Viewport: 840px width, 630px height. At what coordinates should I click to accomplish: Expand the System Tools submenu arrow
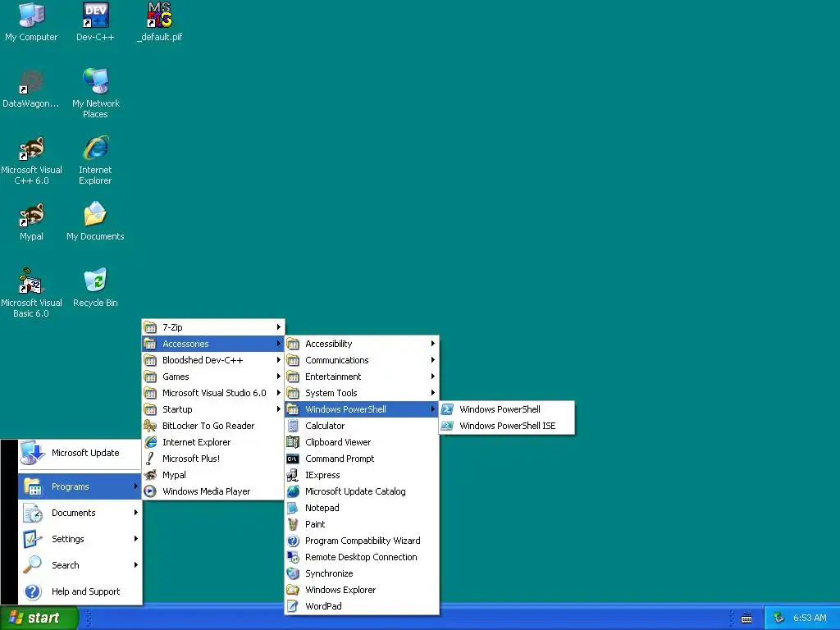point(433,393)
